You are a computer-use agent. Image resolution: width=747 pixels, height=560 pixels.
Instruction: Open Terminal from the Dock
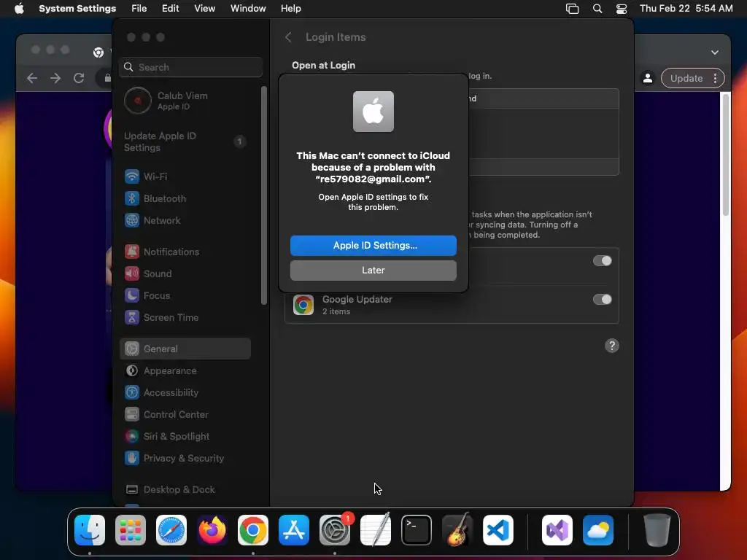tap(417, 530)
